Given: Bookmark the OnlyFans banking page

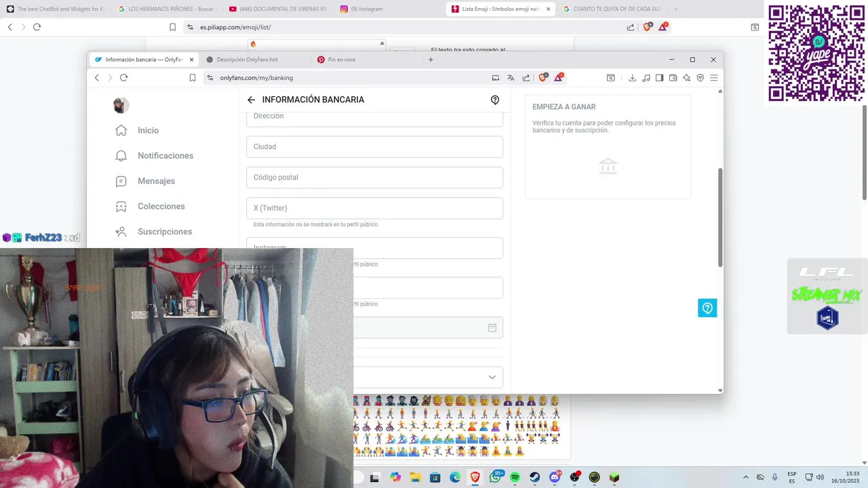Looking at the screenshot, I should [x=193, y=78].
